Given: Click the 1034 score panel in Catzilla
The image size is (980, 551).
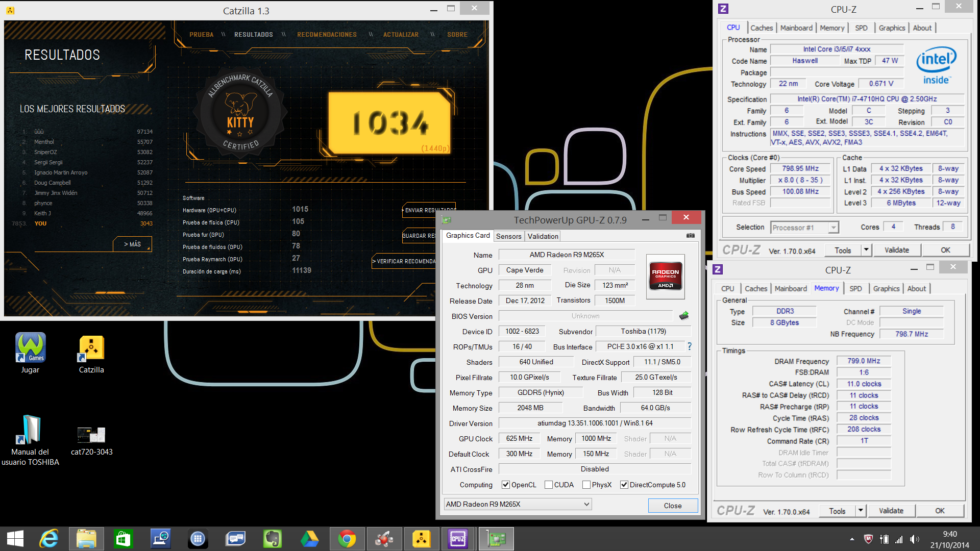Looking at the screenshot, I should point(389,123).
